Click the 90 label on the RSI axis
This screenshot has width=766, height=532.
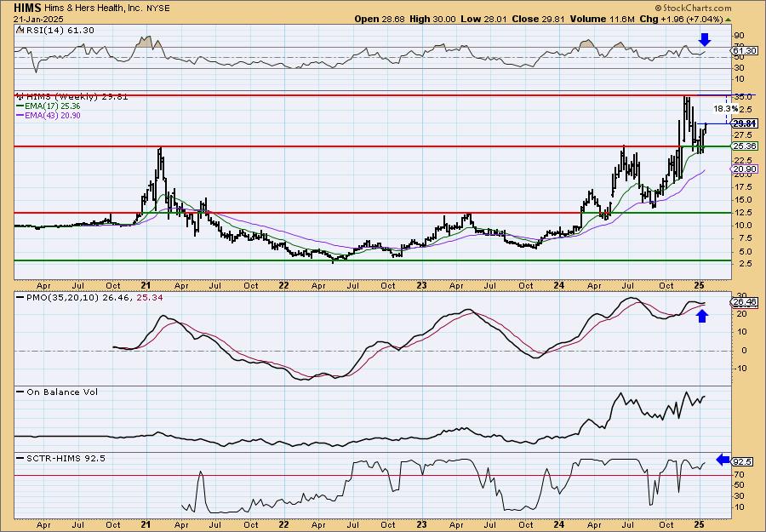click(x=739, y=36)
